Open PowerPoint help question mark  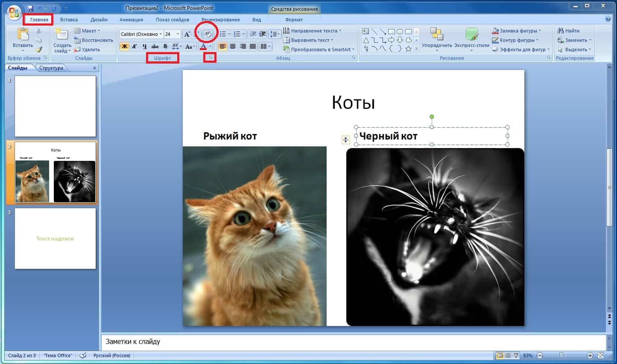point(608,19)
